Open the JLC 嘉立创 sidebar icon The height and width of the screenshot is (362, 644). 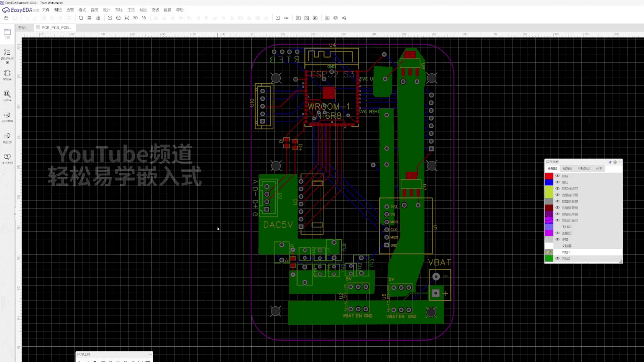coord(7,138)
